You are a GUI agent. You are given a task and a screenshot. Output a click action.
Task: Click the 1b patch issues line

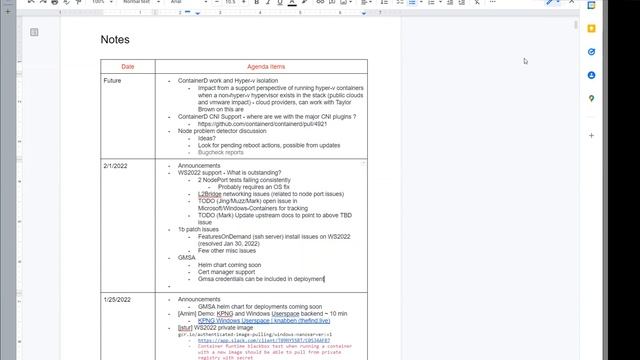(x=198, y=229)
